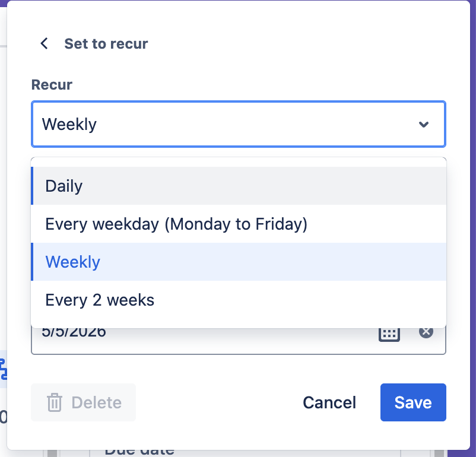Click the back arrow beside Set to recur
The width and height of the screenshot is (476, 457).
44,43
